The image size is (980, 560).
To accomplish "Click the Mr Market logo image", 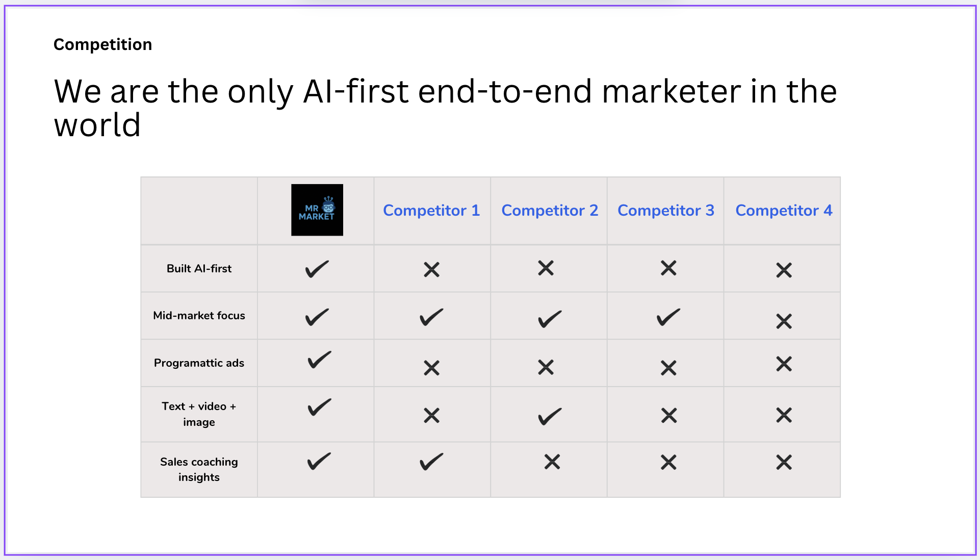I will pyautogui.click(x=317, y=210).
